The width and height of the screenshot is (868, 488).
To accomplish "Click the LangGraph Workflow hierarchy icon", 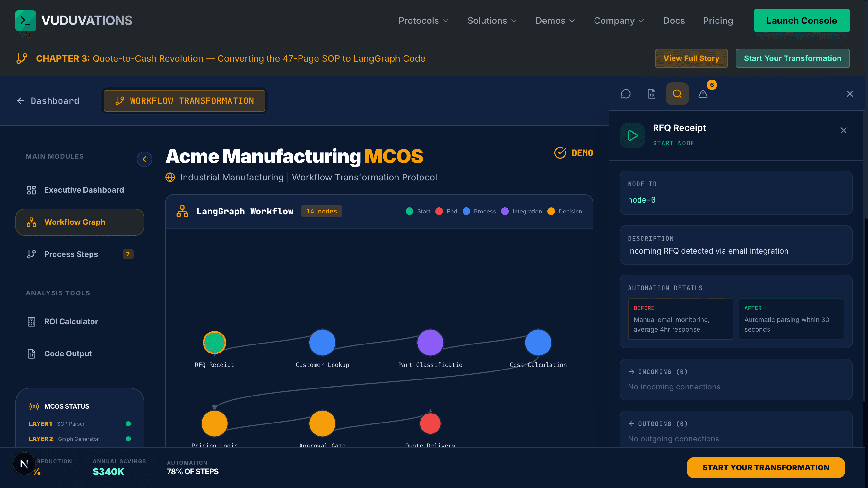I will click(x=182, y=211).
